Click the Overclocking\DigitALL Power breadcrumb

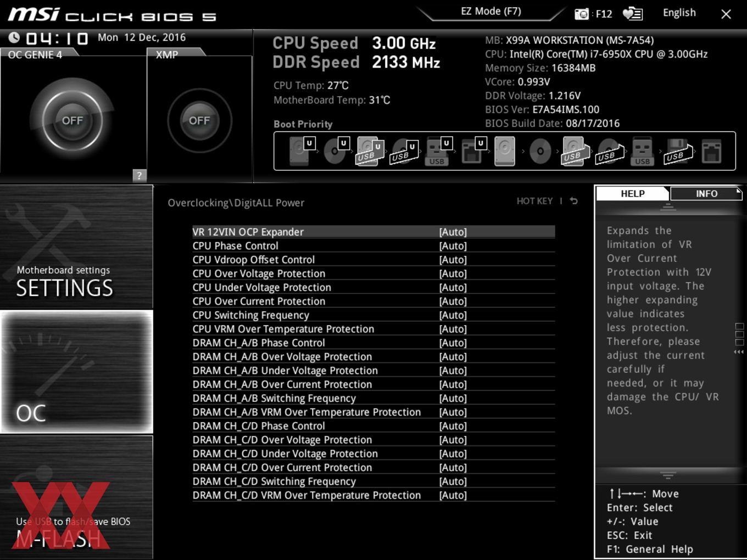(x=236, y=203)
